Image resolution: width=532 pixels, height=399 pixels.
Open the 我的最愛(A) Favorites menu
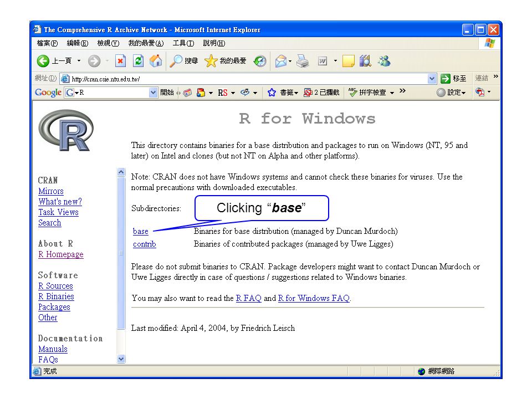pos(146,43)
